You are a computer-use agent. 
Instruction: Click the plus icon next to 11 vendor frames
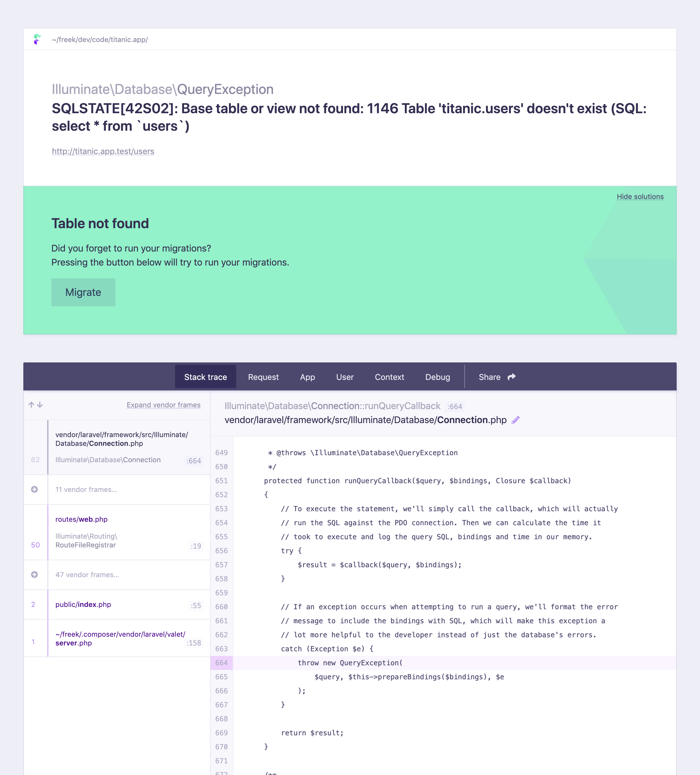coord(35,489)
